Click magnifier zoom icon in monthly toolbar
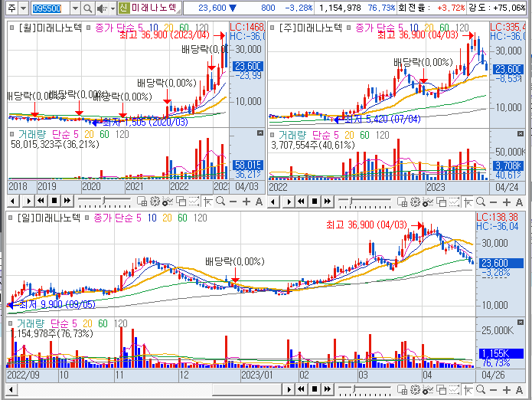 pos(220,202)
